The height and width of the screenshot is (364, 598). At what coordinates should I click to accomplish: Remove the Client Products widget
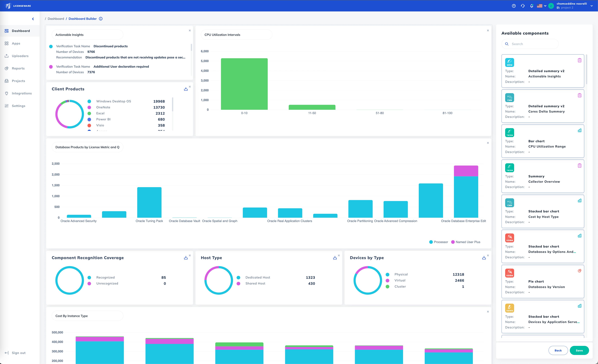(190, 87)
